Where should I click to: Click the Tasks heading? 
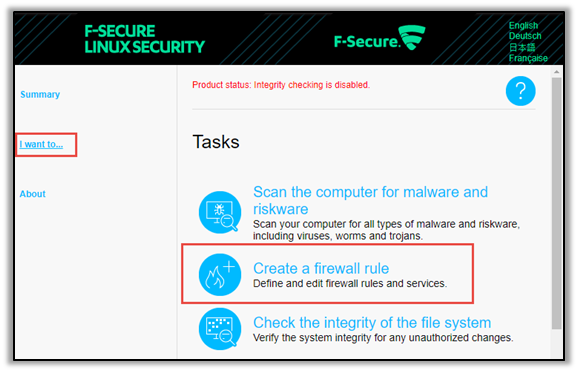216,142
